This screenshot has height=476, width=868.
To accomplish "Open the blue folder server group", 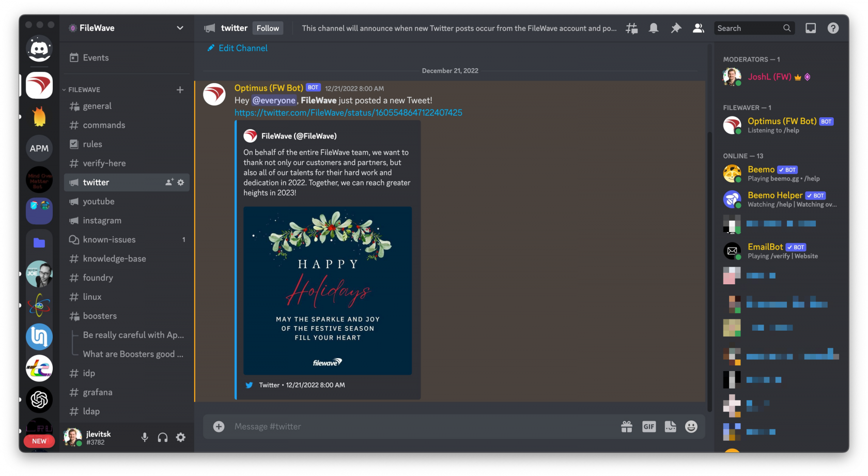I will point(39,242).
